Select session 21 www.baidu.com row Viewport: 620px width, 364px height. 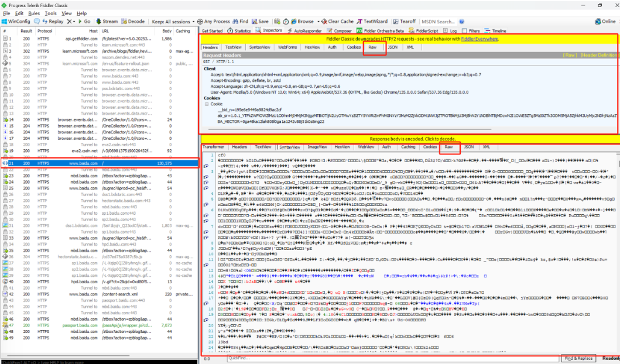[x=100, y=163]
